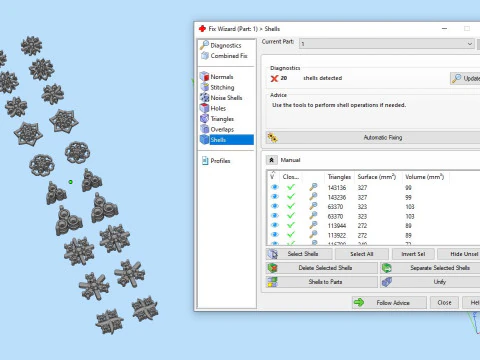Open the Current Part dropdown

(x=386, y=44)
